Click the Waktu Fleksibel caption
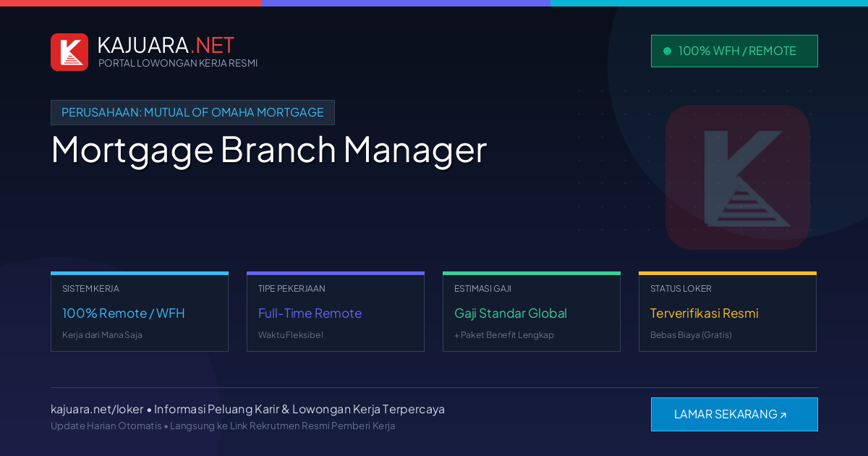This screenshot has height=456, width=868. 291,335
